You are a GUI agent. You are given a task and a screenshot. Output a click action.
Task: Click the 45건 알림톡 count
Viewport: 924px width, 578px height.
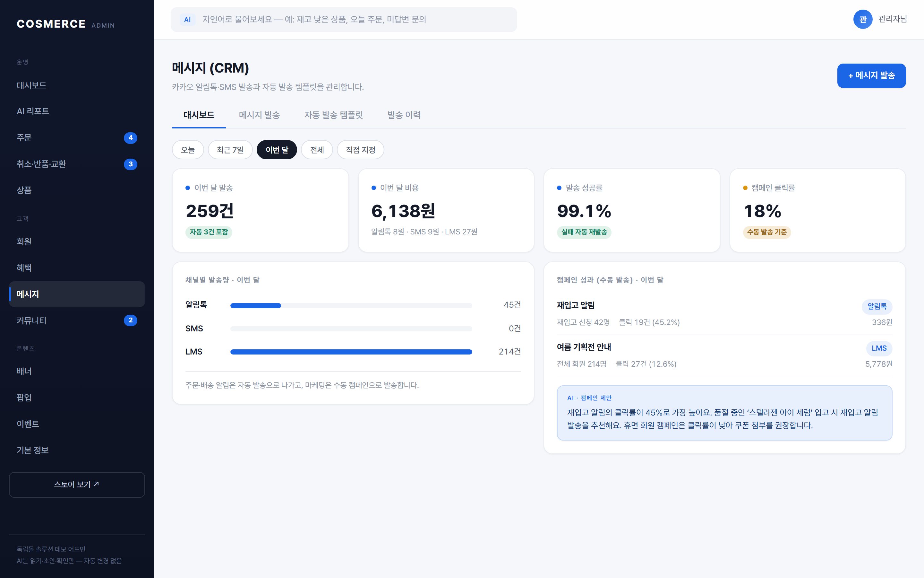tap(512, 305)
